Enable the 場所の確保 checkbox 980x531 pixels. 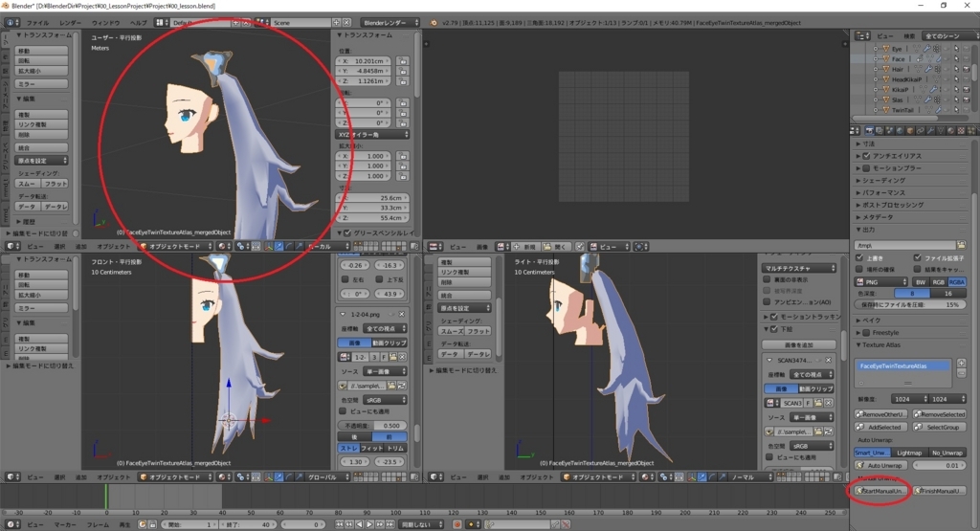click(859, 269)
